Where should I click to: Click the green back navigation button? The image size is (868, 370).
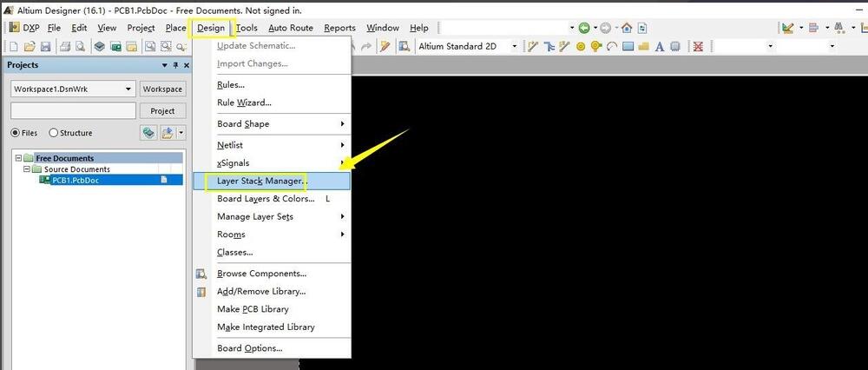tap(584, 28)
